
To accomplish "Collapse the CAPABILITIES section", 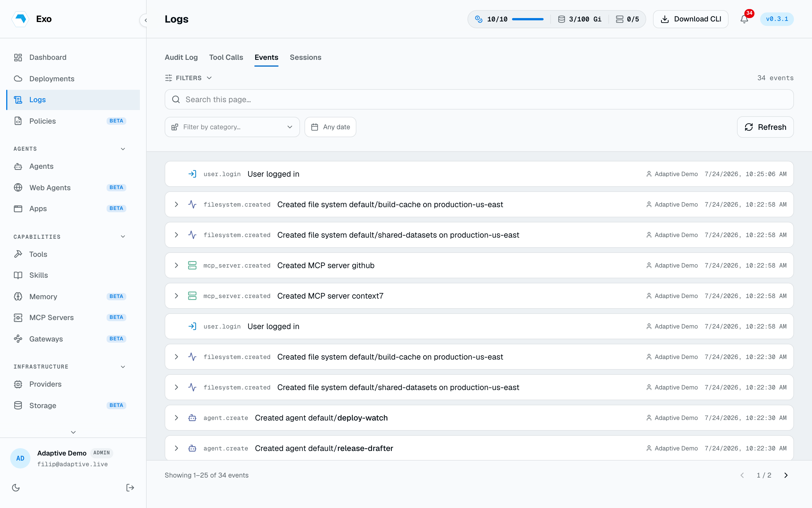I will 123,237.
